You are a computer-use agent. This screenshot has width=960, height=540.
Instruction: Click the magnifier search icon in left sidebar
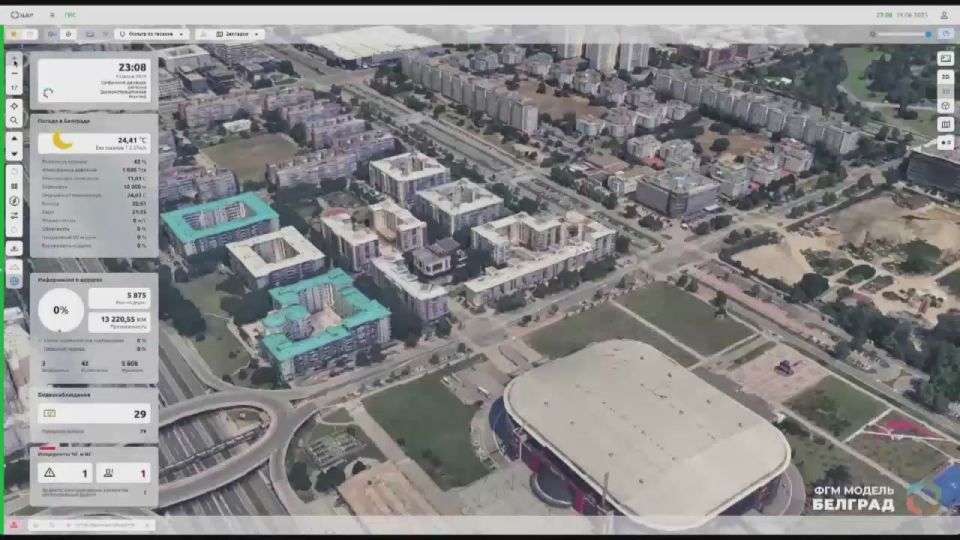(x=14, y=120)
